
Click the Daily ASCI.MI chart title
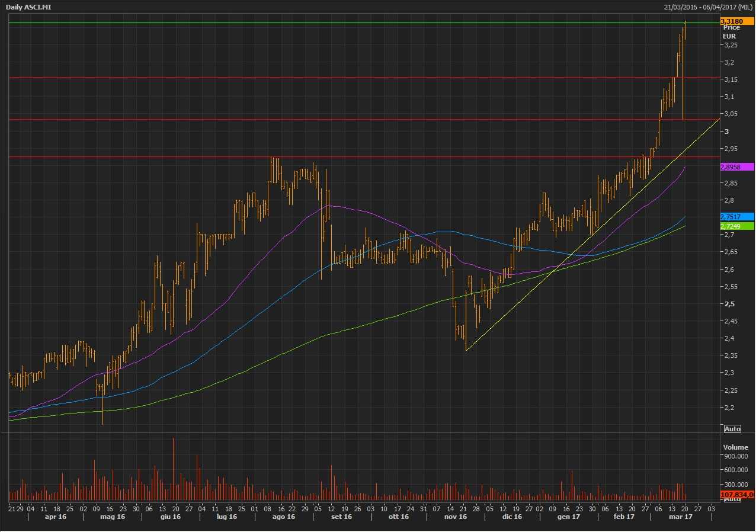coord(28,7)
